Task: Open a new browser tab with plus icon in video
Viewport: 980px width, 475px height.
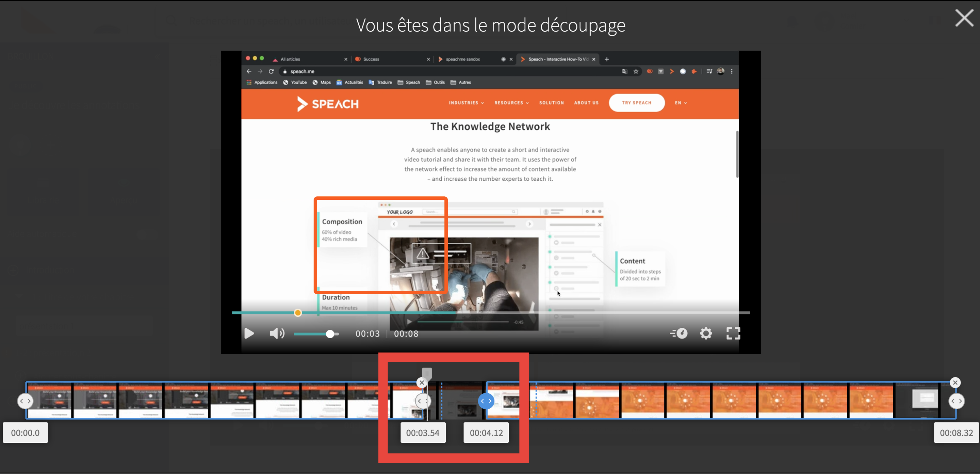Action: (607, 59)
